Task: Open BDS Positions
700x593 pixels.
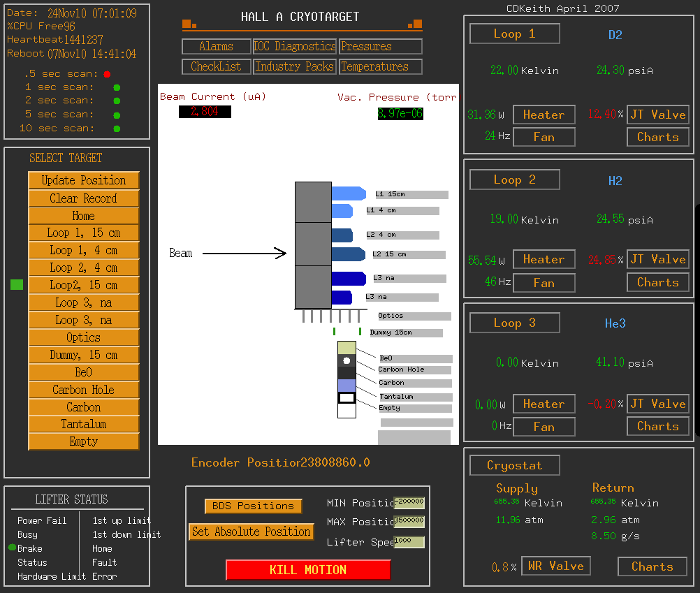Action: point(253,506)
